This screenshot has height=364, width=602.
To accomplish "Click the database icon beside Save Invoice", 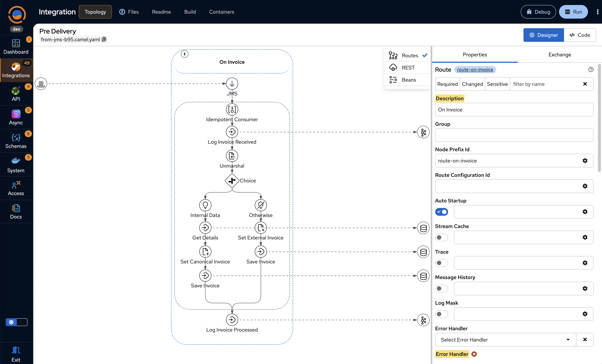I will click(423, 252).
